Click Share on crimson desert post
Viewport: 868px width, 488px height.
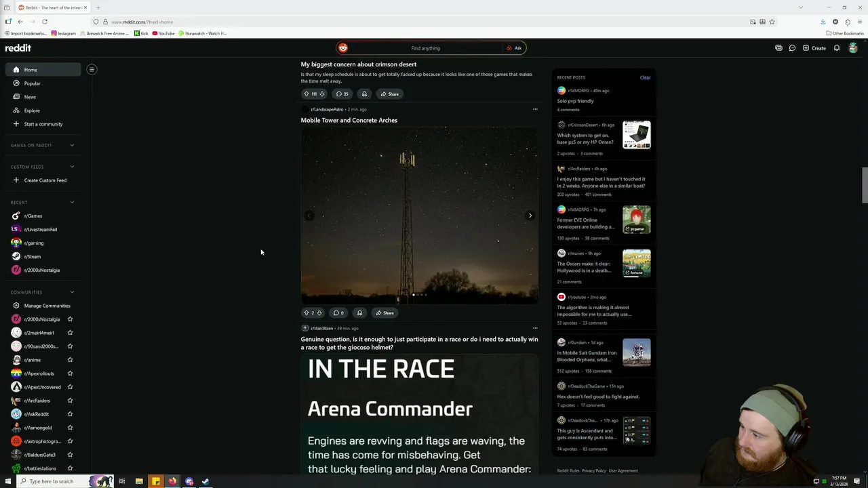point(389,94)
